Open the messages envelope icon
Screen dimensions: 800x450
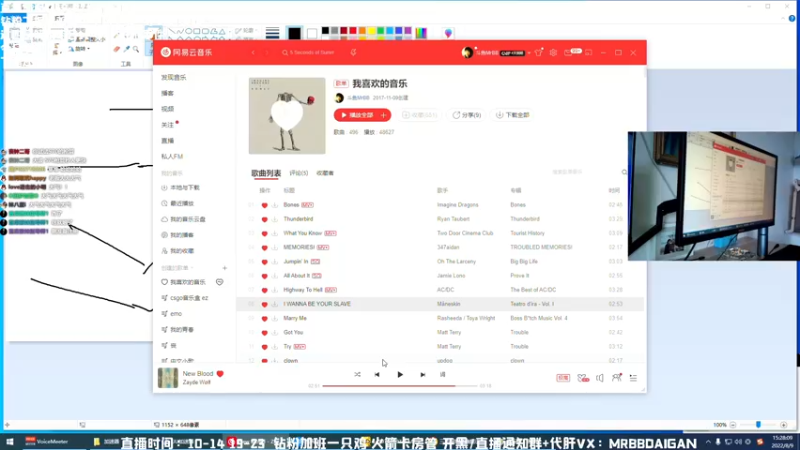click(568, 53)
